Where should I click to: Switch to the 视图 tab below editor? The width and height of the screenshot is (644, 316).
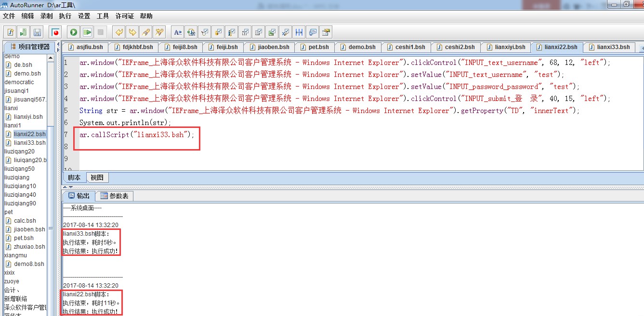[x=97, y=177]
